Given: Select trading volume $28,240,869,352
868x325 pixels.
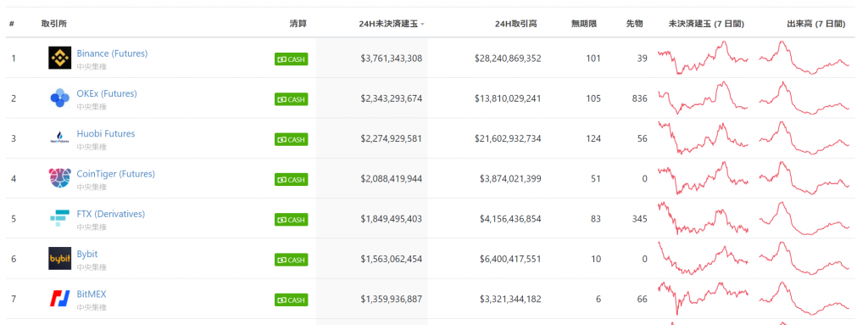Looking at the screenshot, I should (x=508, y=58).
